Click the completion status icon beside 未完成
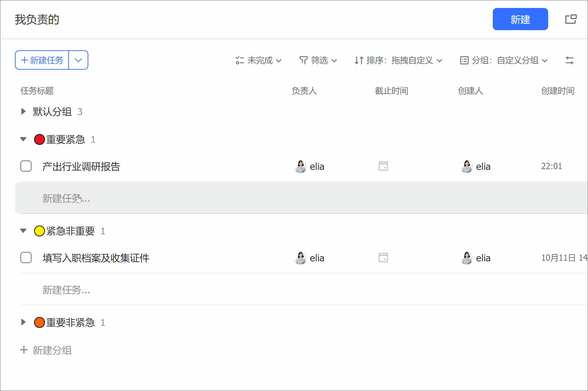 coord(240,60)
